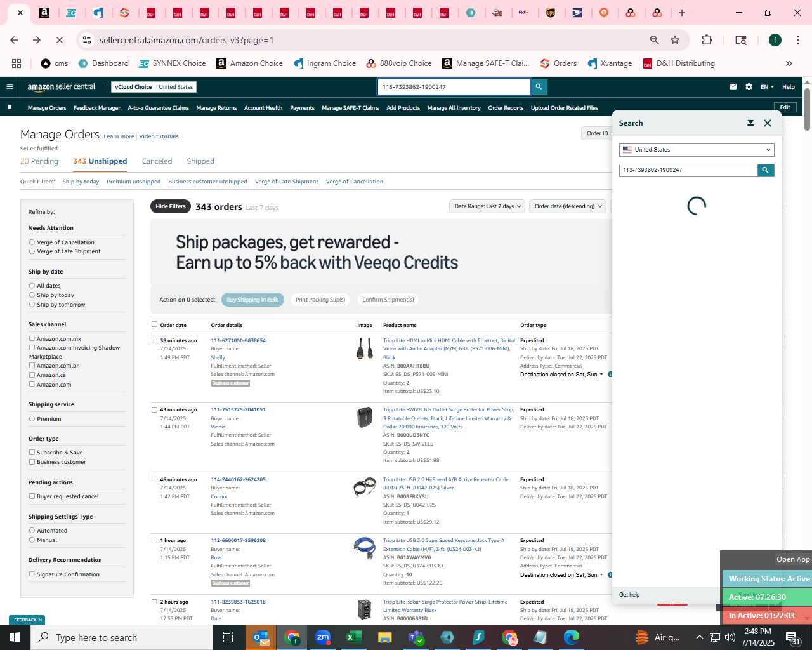Open United States marketplace dropdown in Search panel
Image resolution: width=812 pixels, height=650 pixels.
click(697, 150)
